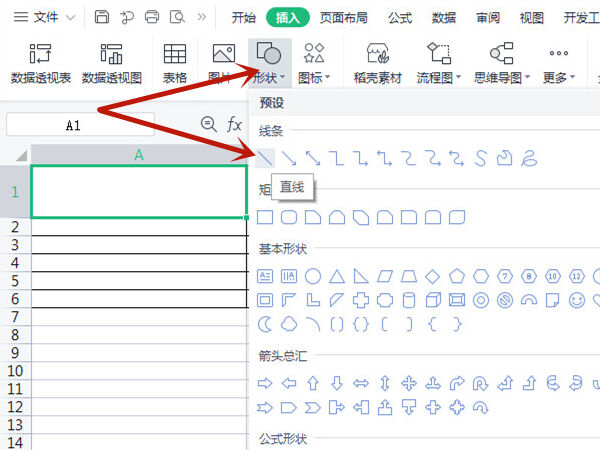
Task: Click the Save icon in quick access toolbar
Action: [x=102, y=17]
